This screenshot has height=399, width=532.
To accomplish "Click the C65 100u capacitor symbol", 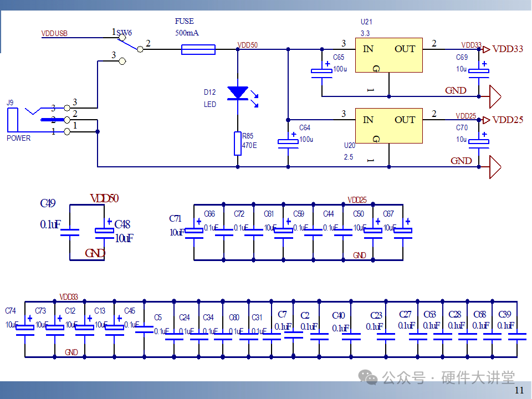I will 321,70.
